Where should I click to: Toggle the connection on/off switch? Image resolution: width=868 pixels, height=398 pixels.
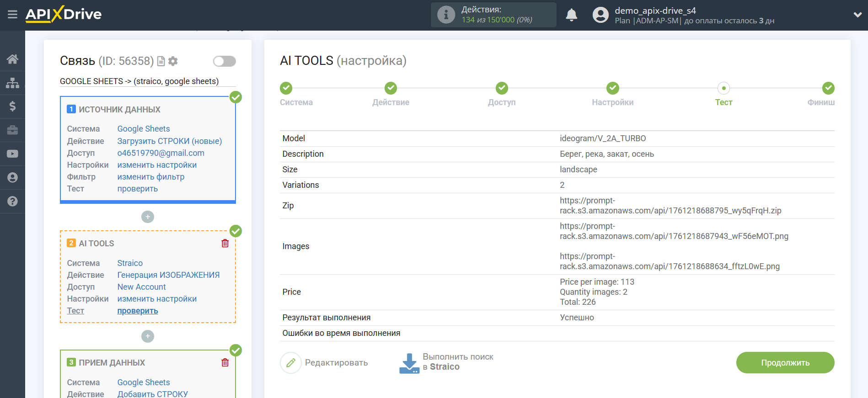224,61
